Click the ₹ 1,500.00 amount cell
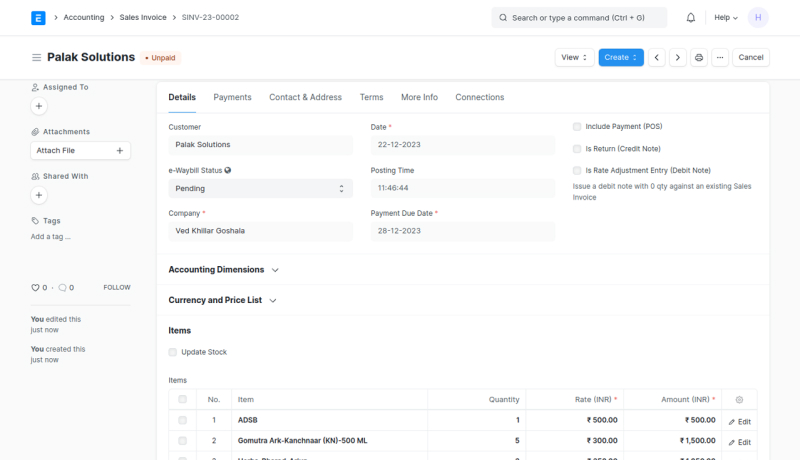This screenshot has height=460, width=800. point(672,441)
